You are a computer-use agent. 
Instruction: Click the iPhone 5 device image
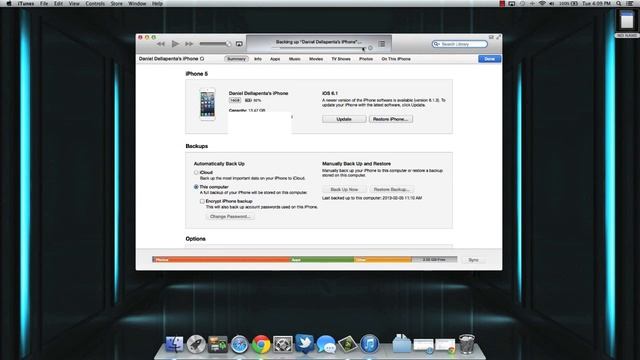tap(207, 104)
